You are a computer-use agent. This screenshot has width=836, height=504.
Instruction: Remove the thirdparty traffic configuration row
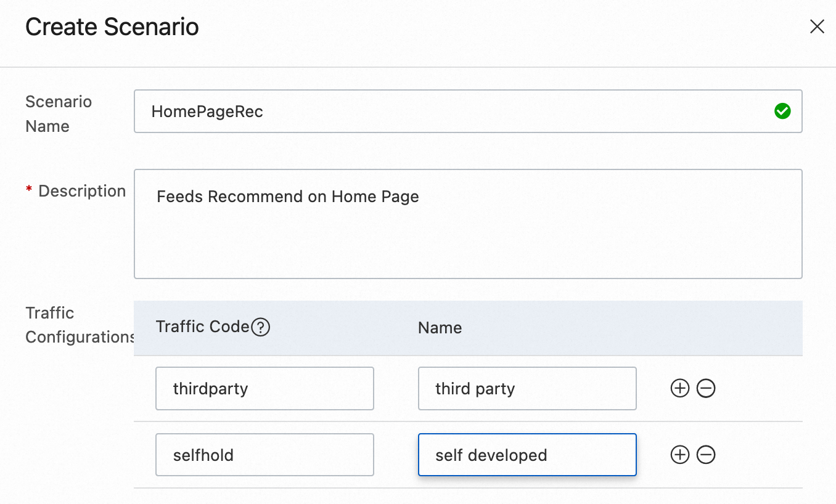(706, 389)
